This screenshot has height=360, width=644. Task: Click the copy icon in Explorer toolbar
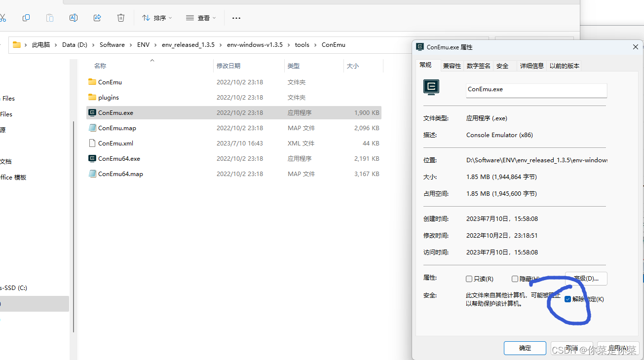click(26, 18)
